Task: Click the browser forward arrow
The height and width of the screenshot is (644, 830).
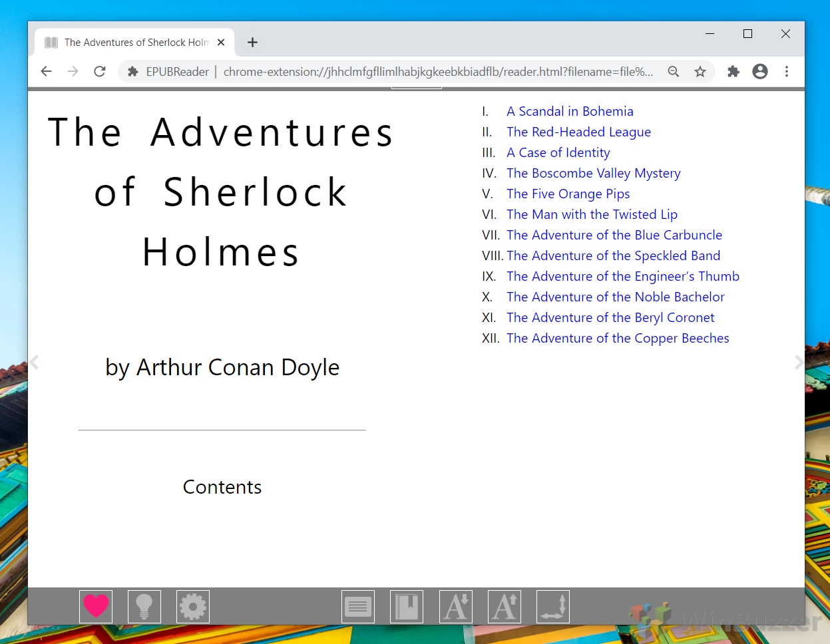Action: tap(73, 71)
